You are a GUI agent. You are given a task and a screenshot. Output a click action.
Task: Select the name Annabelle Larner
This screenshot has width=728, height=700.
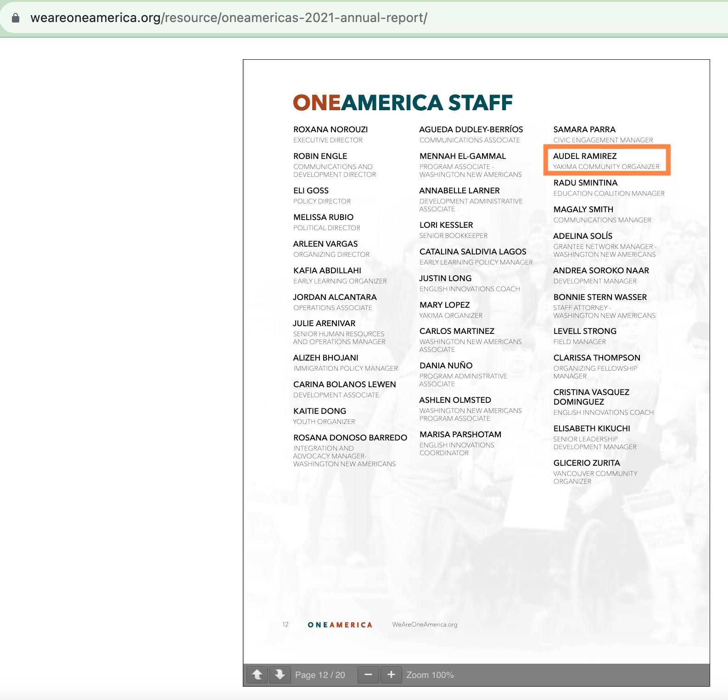pos(459,191)
